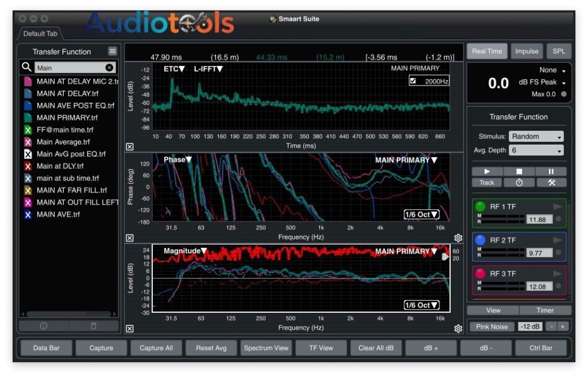Toggle the Track button

pyautogui.click(x=486, y=182)
